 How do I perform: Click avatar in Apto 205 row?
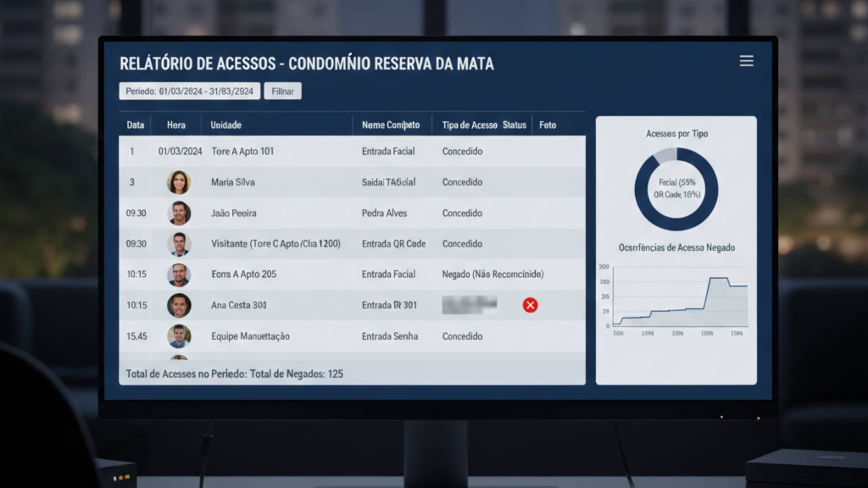coord(179,274)
